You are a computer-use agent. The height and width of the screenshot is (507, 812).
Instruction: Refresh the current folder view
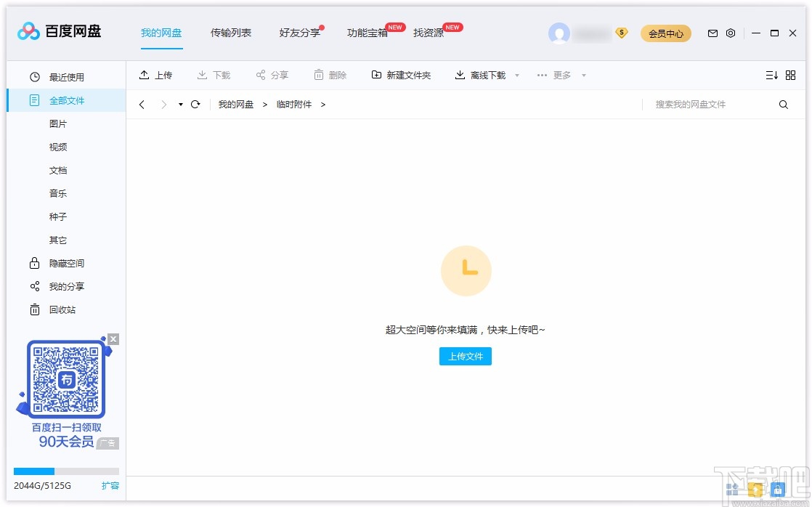pos(195,104)
